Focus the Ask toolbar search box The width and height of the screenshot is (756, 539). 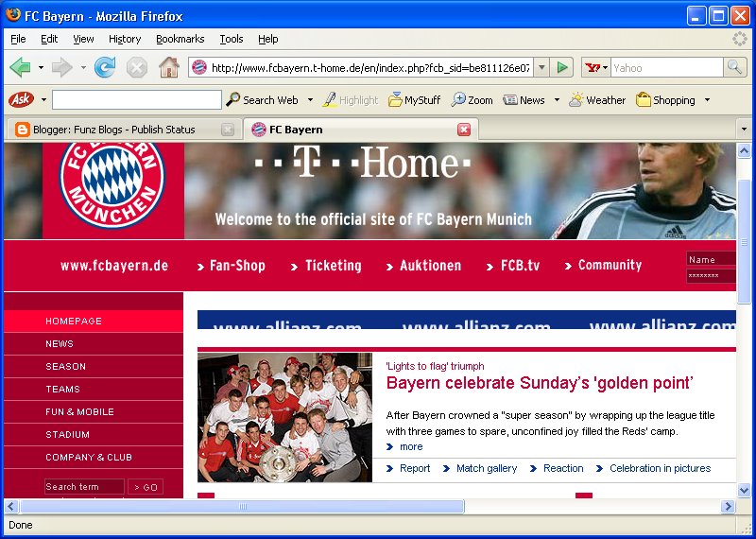[x=137, y=100]
